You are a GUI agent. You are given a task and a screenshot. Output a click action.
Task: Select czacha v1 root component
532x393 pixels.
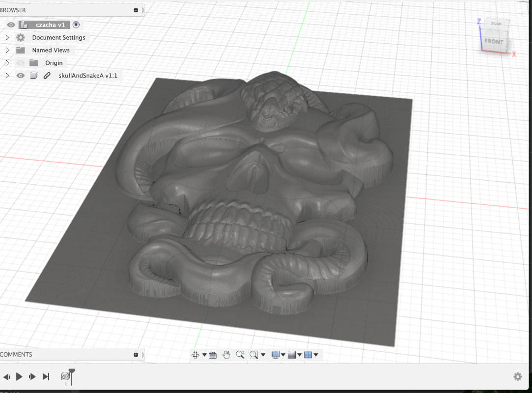[x=50, y=25]
